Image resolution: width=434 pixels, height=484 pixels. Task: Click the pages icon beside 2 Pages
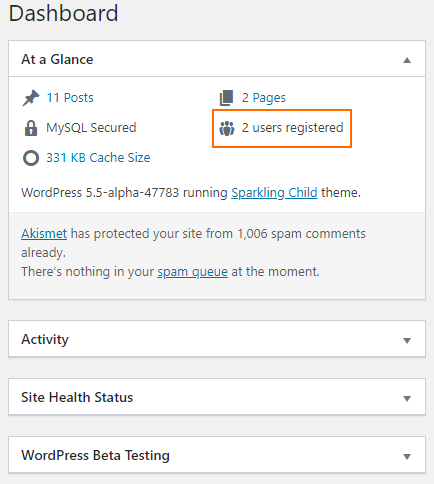[226, 98]
